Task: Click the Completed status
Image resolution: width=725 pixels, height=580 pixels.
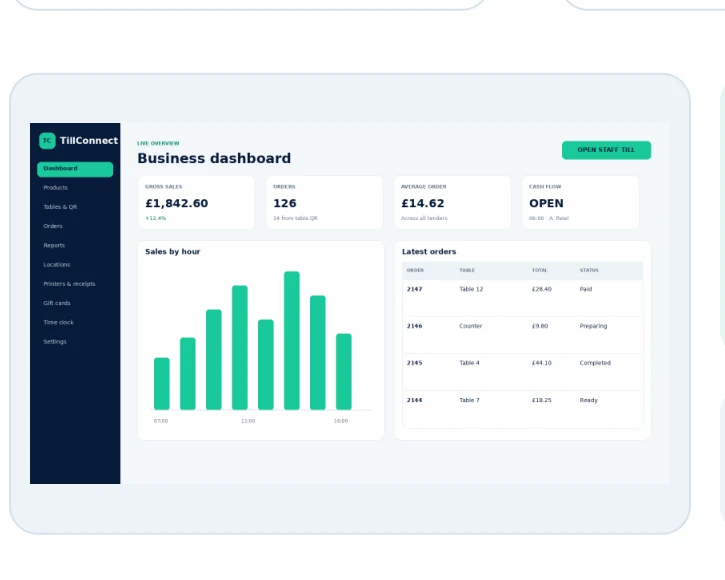Action: tap(595, 363)
